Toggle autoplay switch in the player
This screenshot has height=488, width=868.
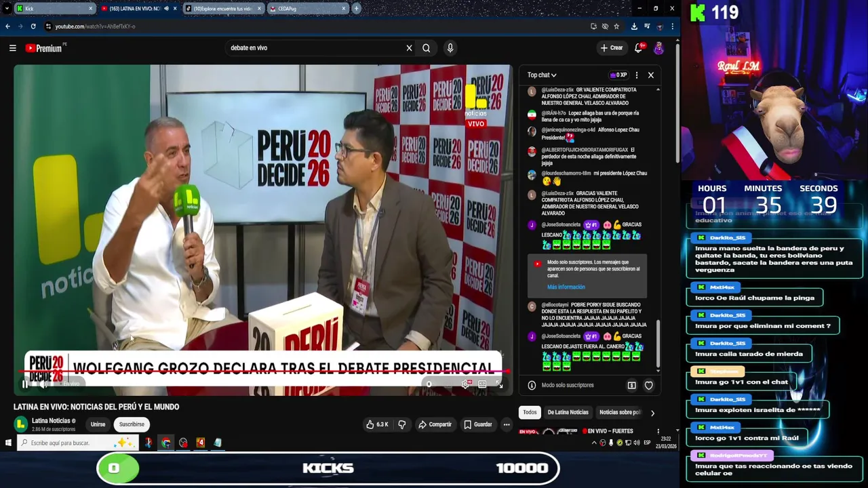[x=430, y=384]
